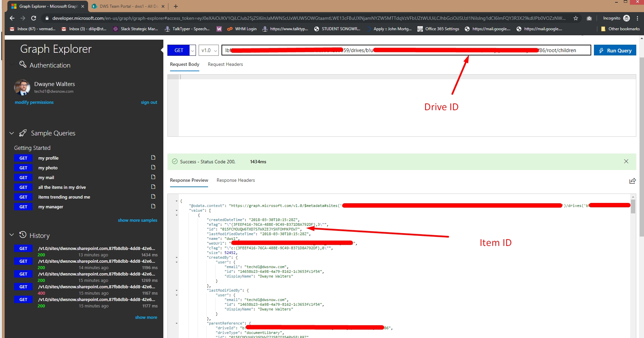Screen dimensions: 644x338
Task: Open the TalkTyper bookmark
Action: point(187,29)
